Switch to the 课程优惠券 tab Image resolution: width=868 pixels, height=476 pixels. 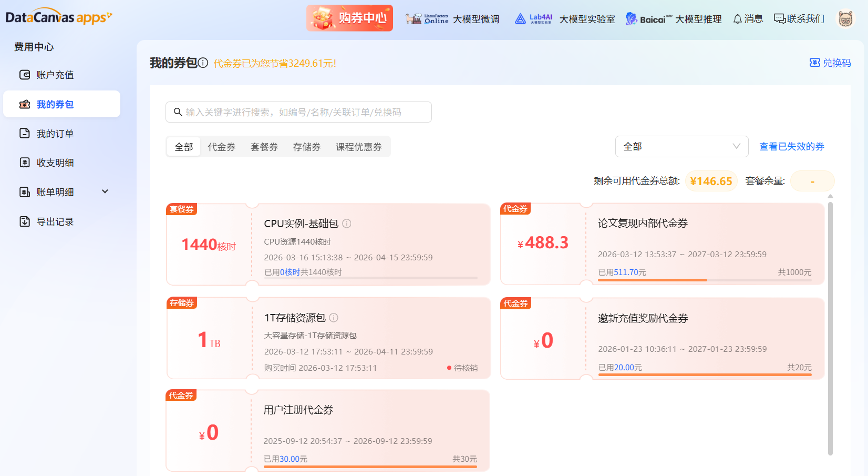click(359, 147)
